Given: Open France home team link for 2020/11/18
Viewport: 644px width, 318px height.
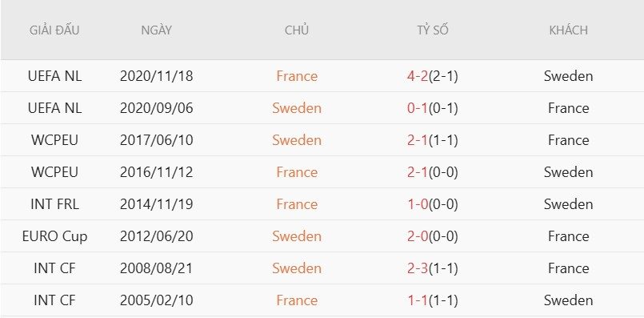Looking at the screenshot, I should point(297,76).
